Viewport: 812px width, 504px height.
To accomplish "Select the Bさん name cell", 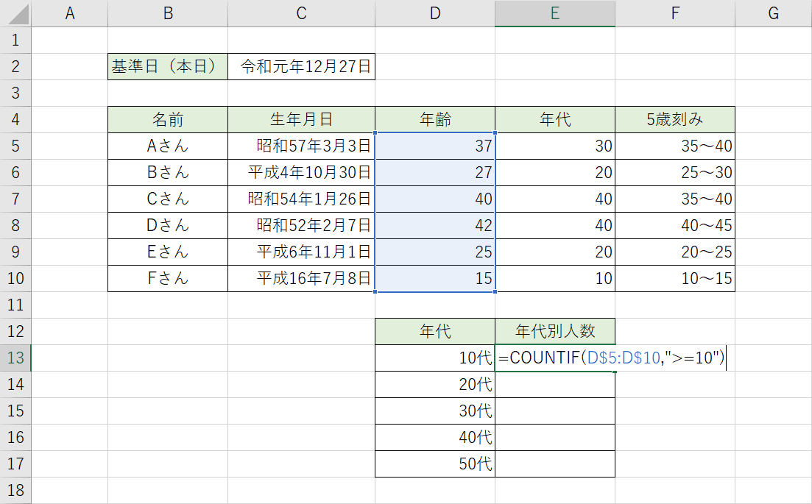I will coord(168,172).
